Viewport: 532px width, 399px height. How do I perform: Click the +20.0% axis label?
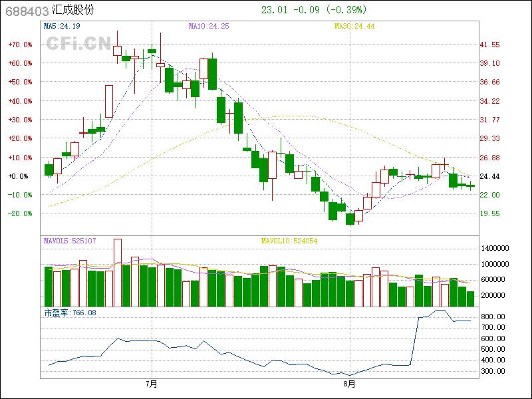click(21, 138)
